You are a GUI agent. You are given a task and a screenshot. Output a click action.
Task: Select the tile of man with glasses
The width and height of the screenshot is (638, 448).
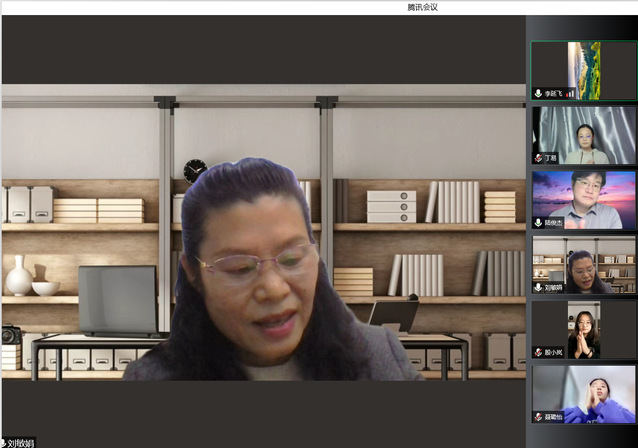point(582,200)
